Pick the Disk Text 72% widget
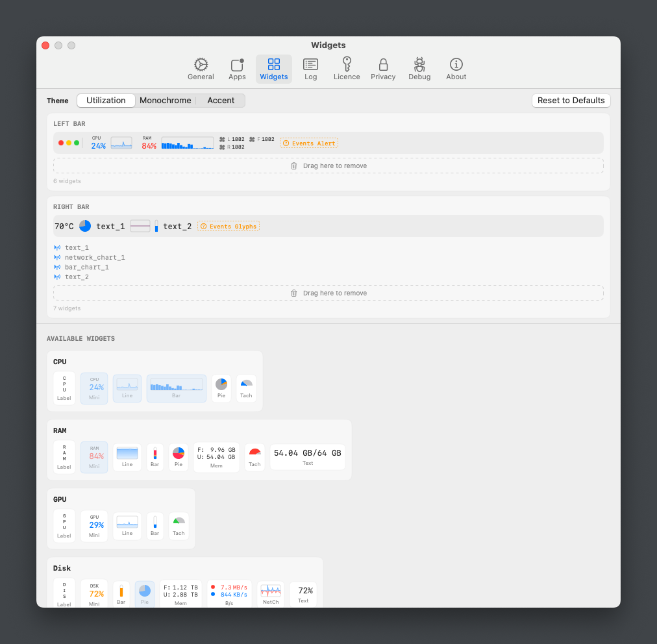 coord(303,593)
